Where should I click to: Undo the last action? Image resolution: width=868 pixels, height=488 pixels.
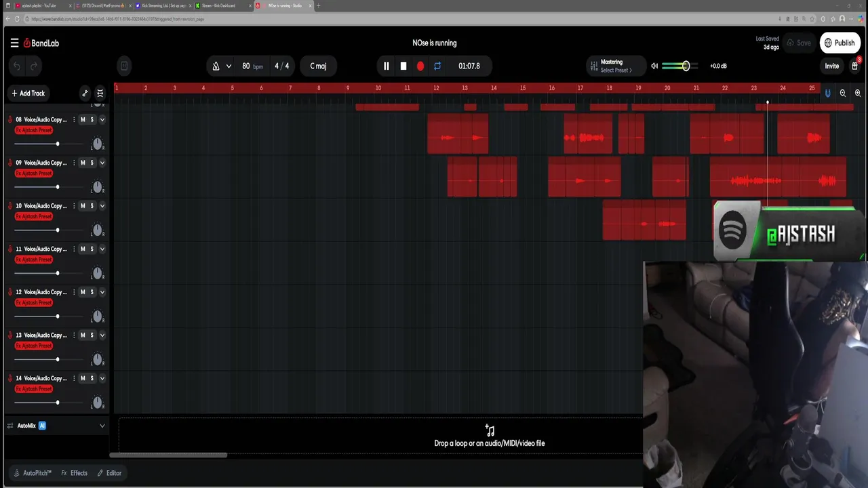coord(17,66)
